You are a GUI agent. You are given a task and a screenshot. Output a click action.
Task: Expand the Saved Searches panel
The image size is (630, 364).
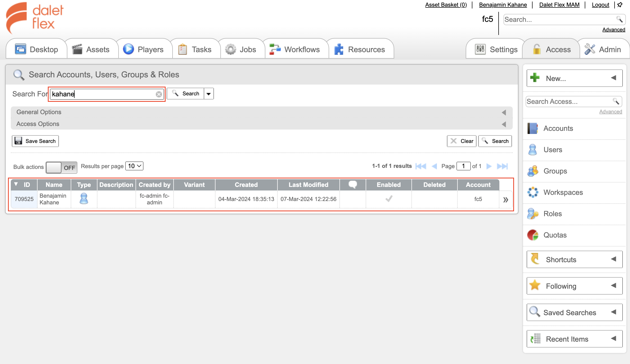(x=574, y=312)
